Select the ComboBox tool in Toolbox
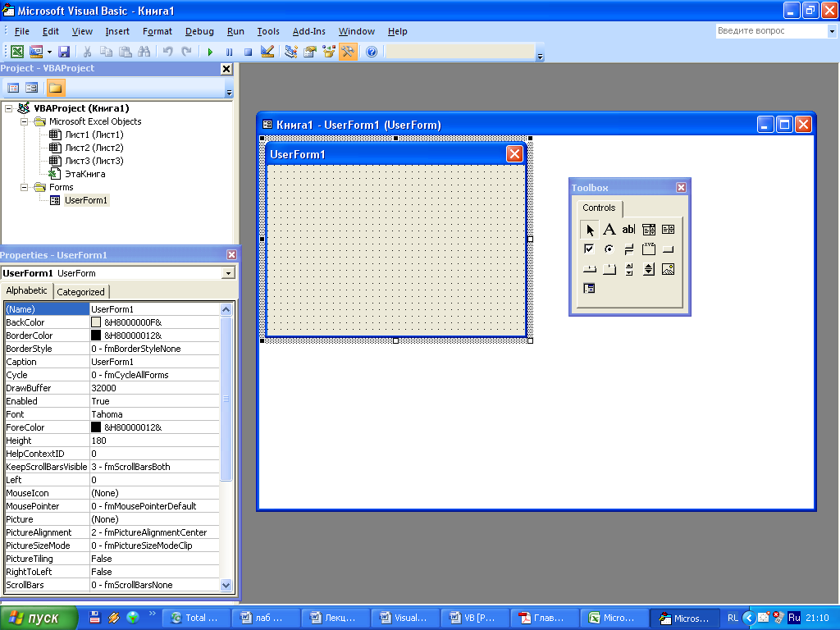 (648, 230)
